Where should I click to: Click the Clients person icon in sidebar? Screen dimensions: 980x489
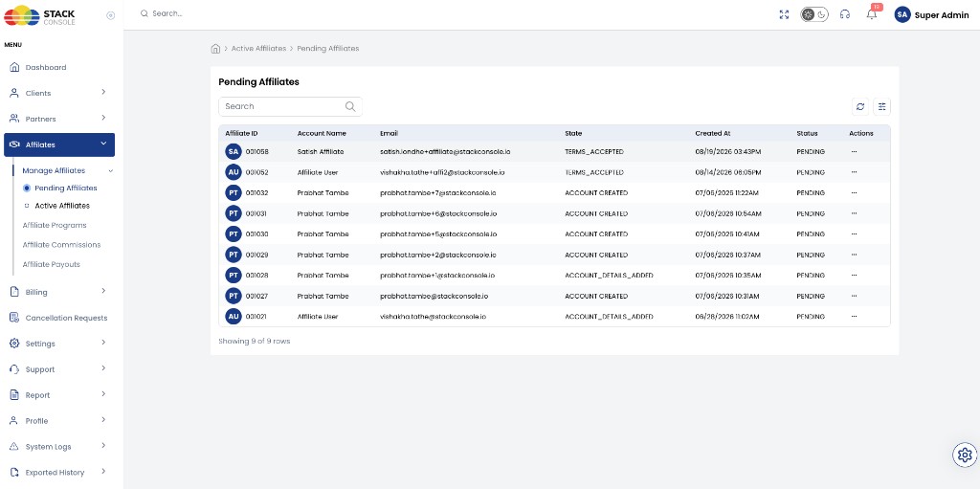(x=14, y=93)
